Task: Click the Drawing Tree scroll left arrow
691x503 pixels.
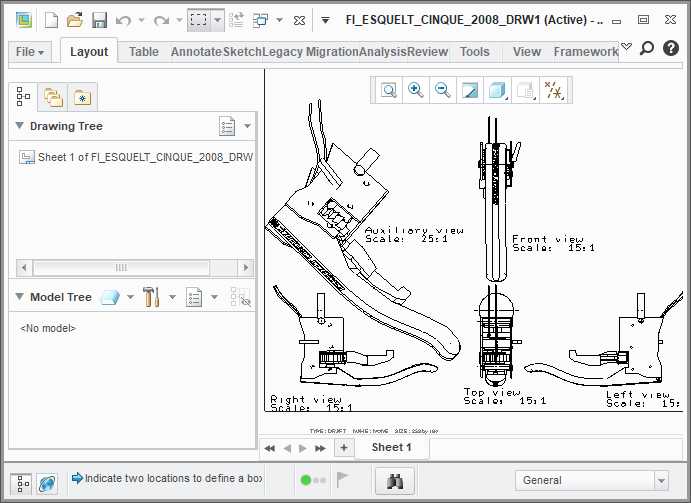Action: tap(24, 268)
